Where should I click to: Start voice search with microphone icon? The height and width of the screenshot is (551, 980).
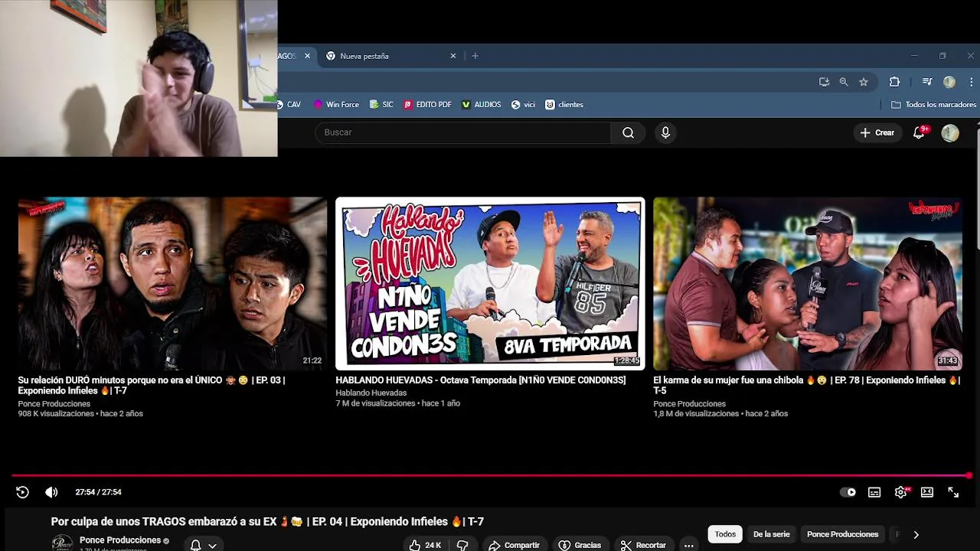coord(665,132)
